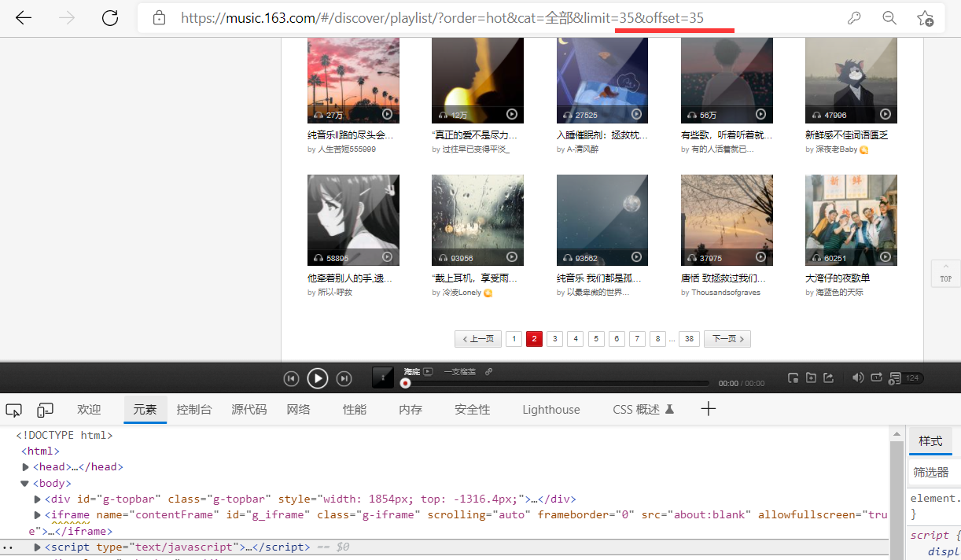Share the current song via the share icon

(x=827, y=378)
